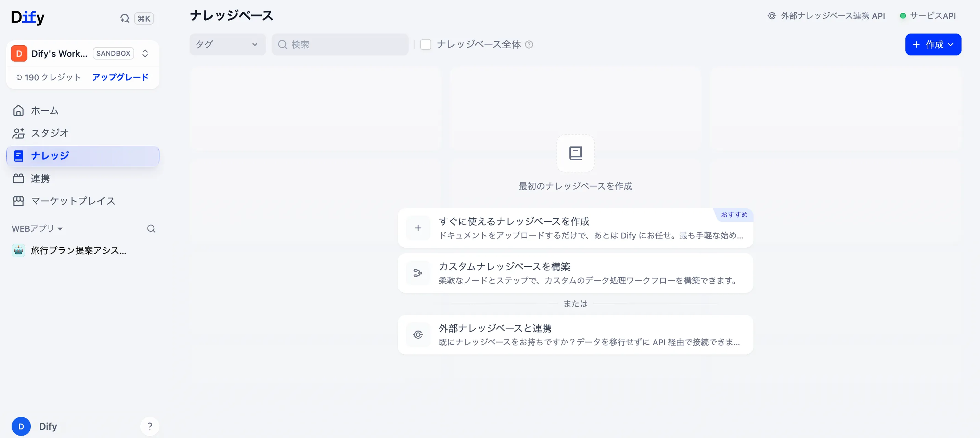Click the orange workspace avatar D

coord(18,53)
